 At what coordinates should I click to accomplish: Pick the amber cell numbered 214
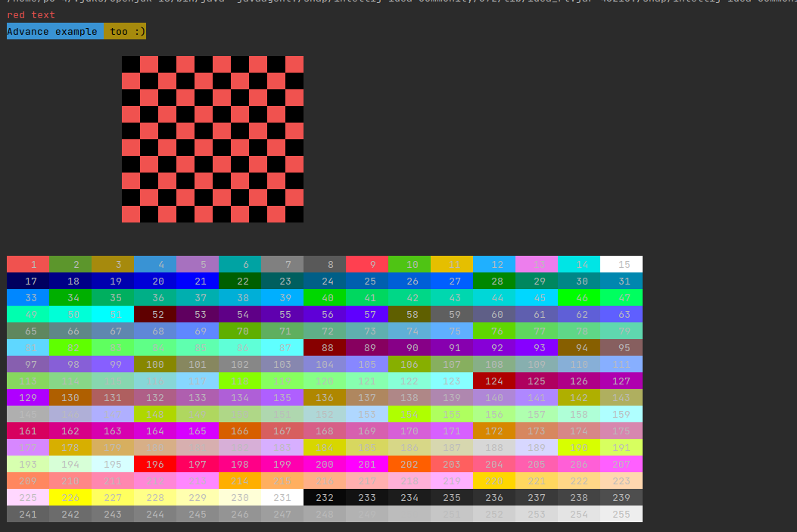coord(240,481)
